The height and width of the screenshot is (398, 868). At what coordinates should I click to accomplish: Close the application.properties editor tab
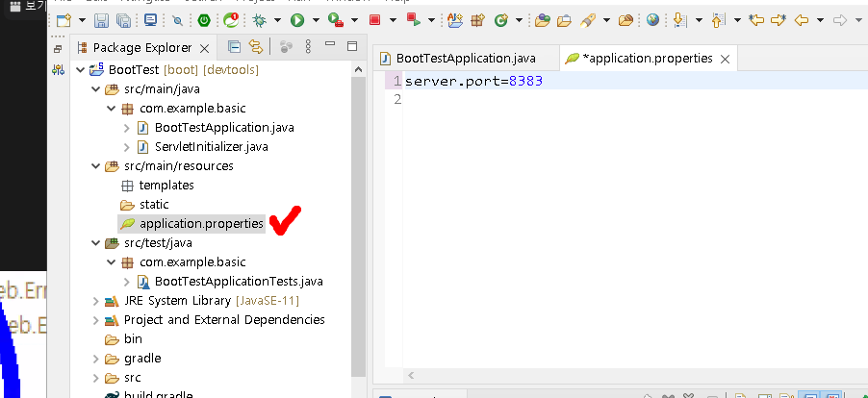(725, 60)
